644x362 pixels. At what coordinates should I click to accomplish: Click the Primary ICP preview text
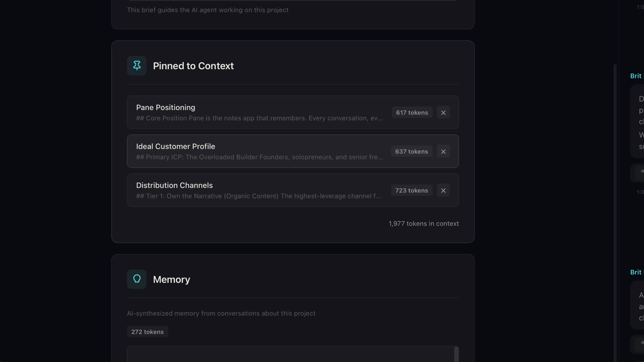tap(259, 157)
